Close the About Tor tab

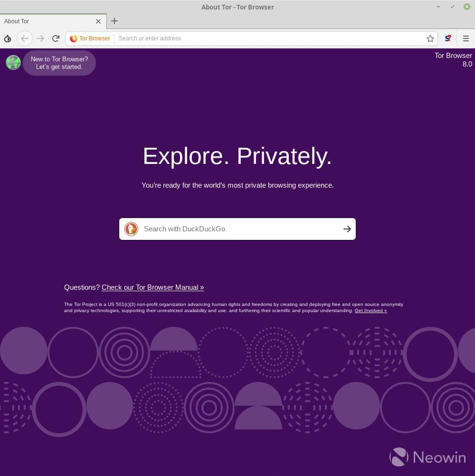tap(98, 21)
